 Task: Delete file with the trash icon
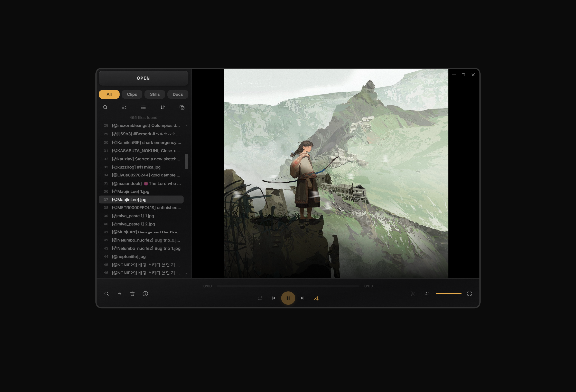click(x=132, y=294)
